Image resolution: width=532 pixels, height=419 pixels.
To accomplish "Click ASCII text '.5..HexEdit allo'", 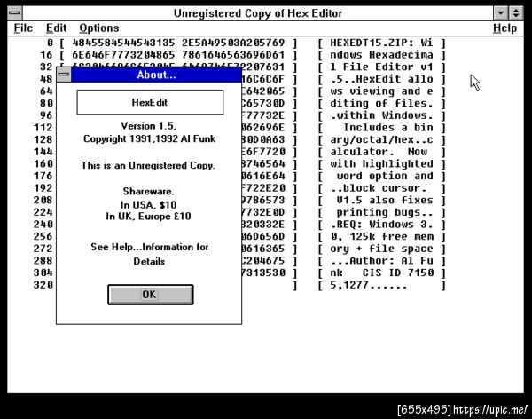I will click(x=381, y=79).
